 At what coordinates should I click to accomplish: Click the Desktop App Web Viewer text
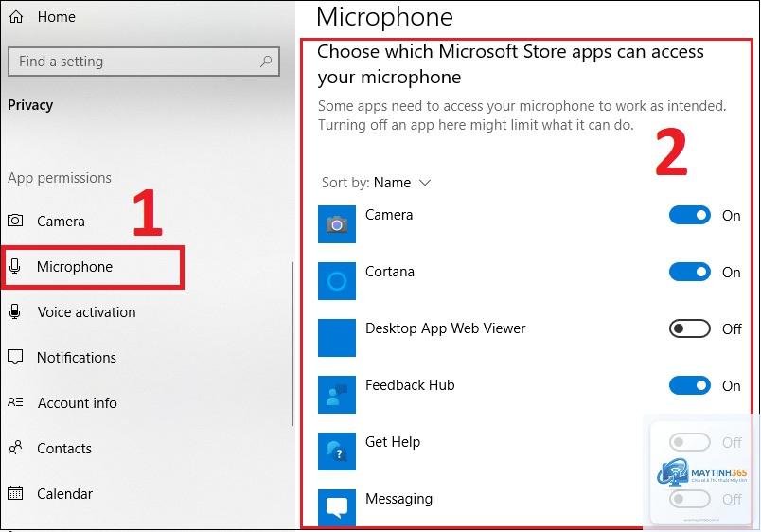point(445,328)
